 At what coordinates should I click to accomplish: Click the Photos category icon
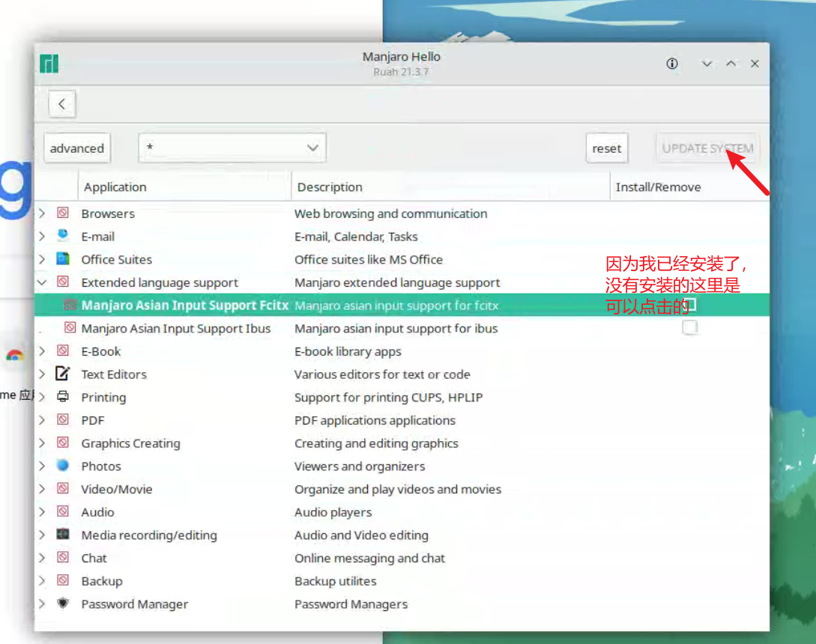(x=63, y=466)
